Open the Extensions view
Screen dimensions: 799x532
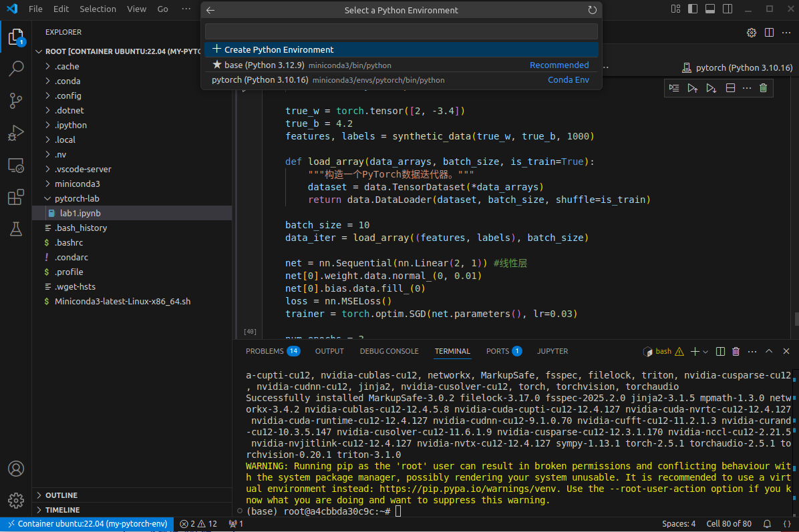[x=16, y=198]
